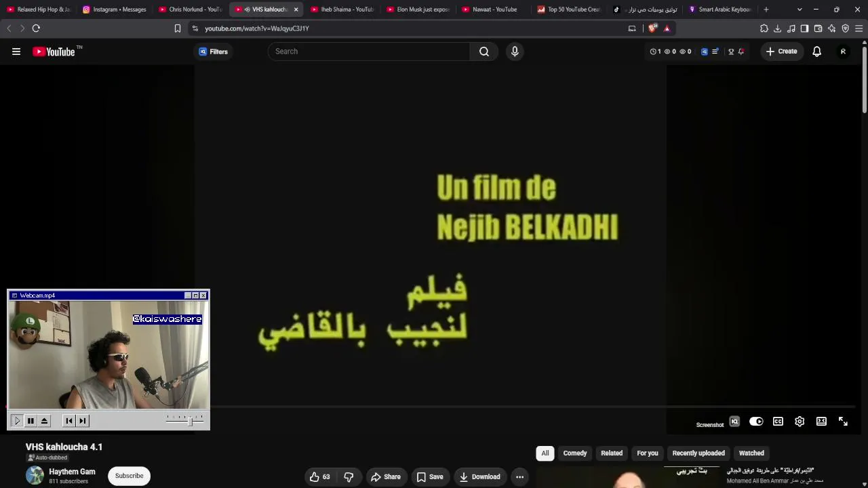Image resolution: width=868 pixels, height=488 pixels.
Task: Take a video Screenshot
Action: click(x=710, y=425)
